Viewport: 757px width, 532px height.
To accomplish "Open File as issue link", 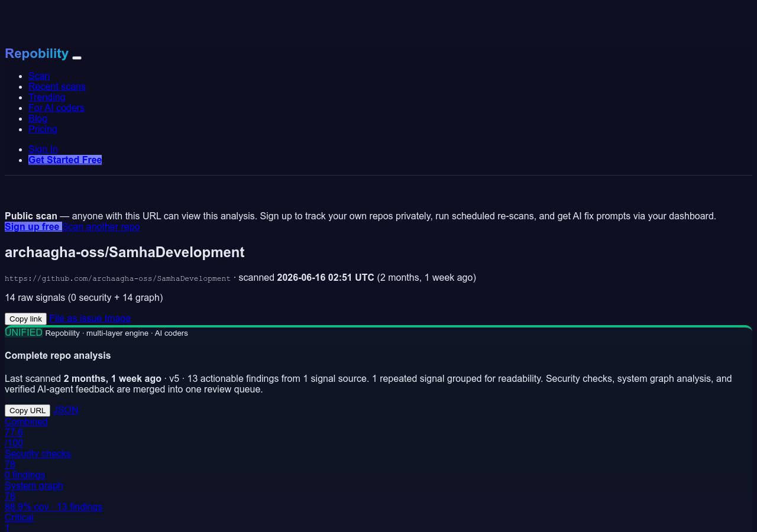I will pyautogui.click(x=76, y=318).
